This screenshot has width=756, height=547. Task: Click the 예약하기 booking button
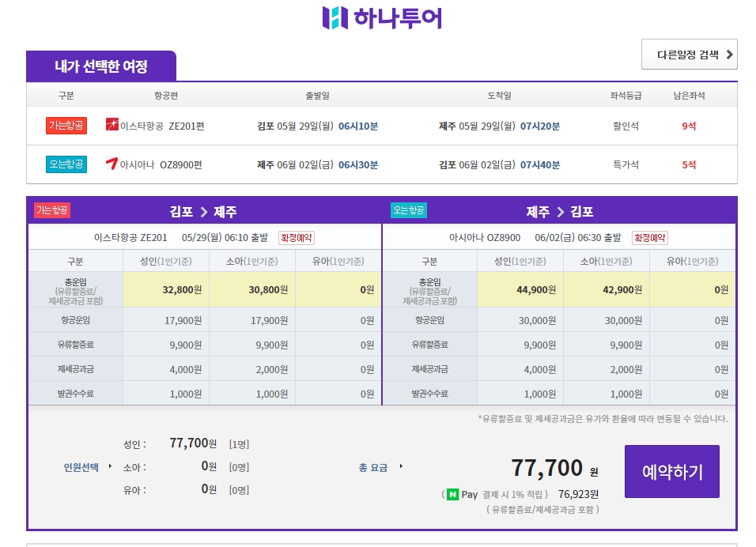pyautogui.click(x=672, y=471)
